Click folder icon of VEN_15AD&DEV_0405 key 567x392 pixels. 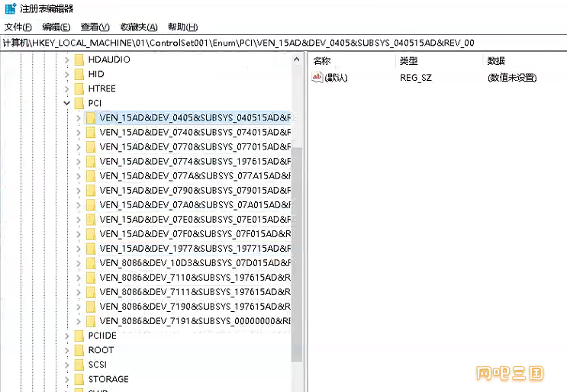pos(91,117)
